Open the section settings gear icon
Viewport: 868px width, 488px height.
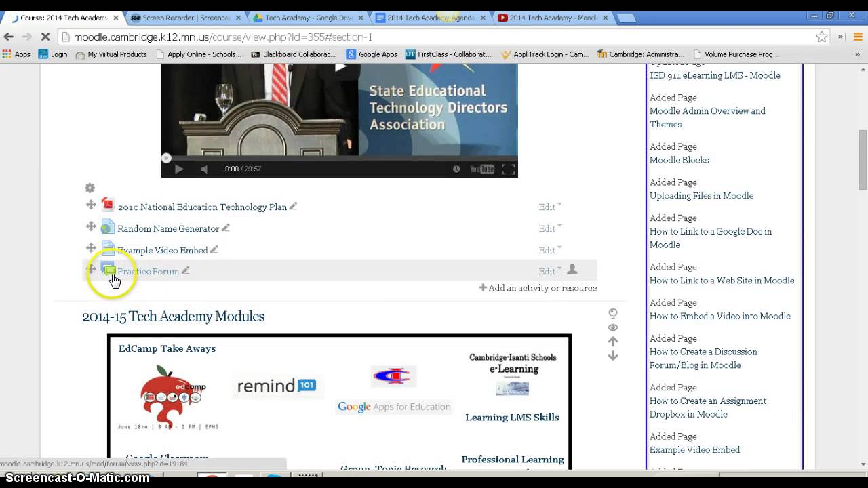tap(90, 188)
